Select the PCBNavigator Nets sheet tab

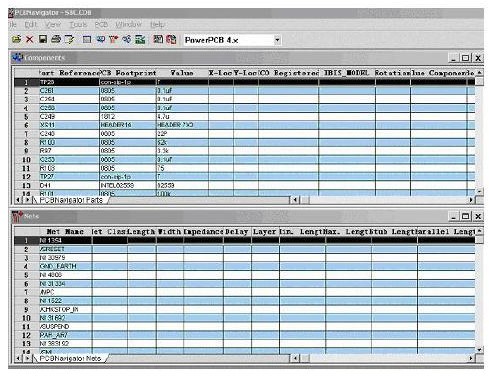click(70, 358)
